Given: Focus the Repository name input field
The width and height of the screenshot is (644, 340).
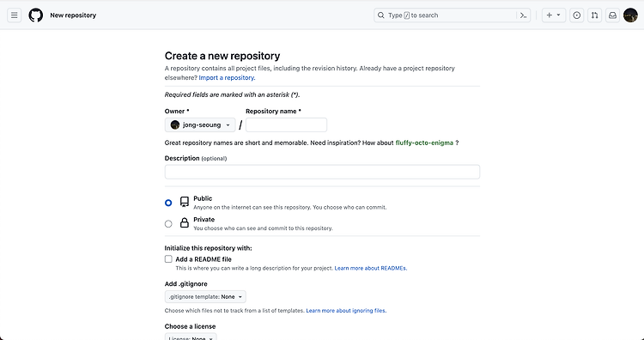Looking at the screenshot, I should [x=286, y=124].
